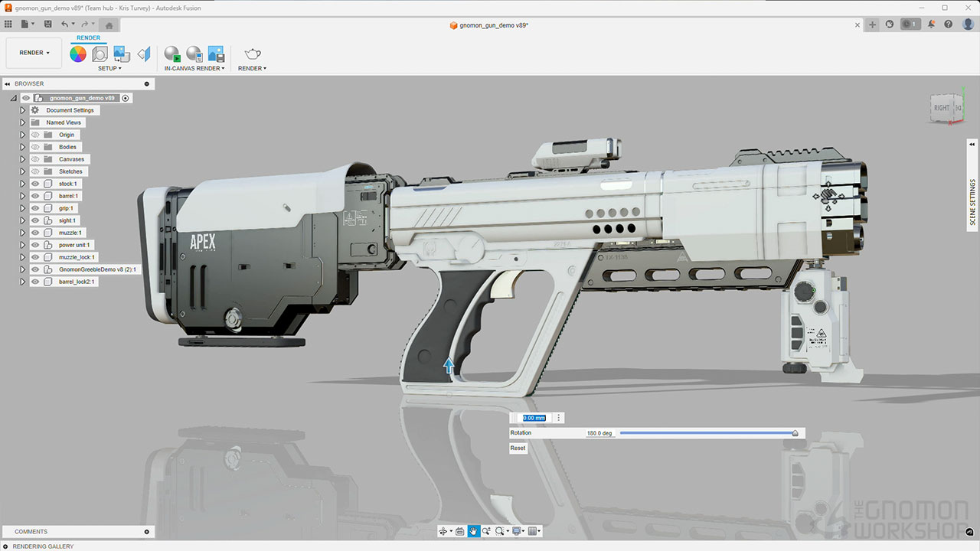Hide the power unit:1 component
980x551 pixels.
tap(35, 245)
